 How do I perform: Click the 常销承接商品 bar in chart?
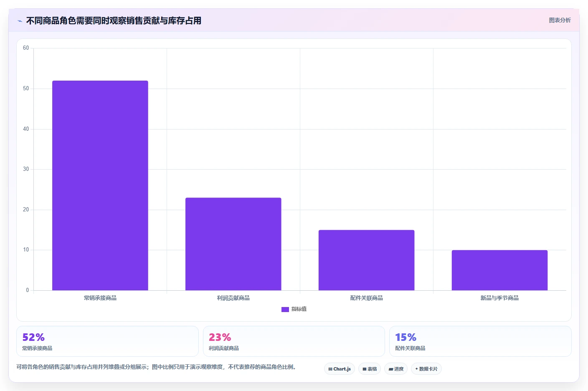click(x=100, y=185)
